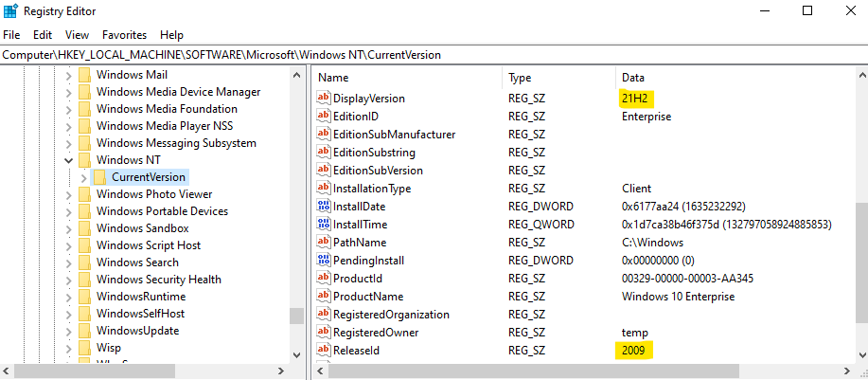Screen dimensions: 868x380
Task: Select the temp RegisteredOwner data cell
Action: (635, 333)
